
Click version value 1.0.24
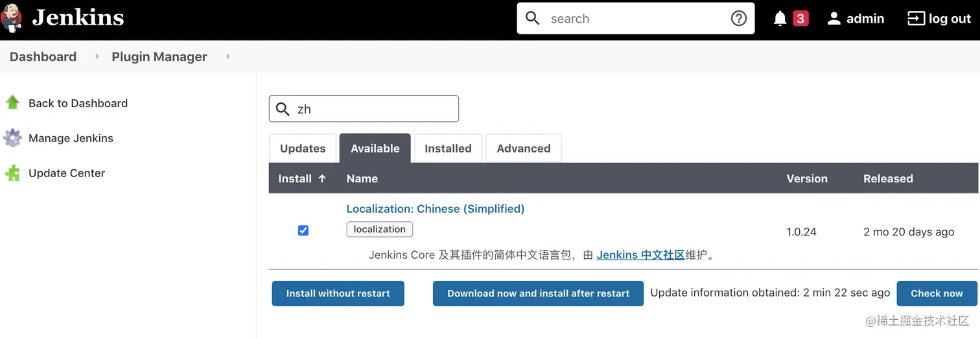[801, 232]
